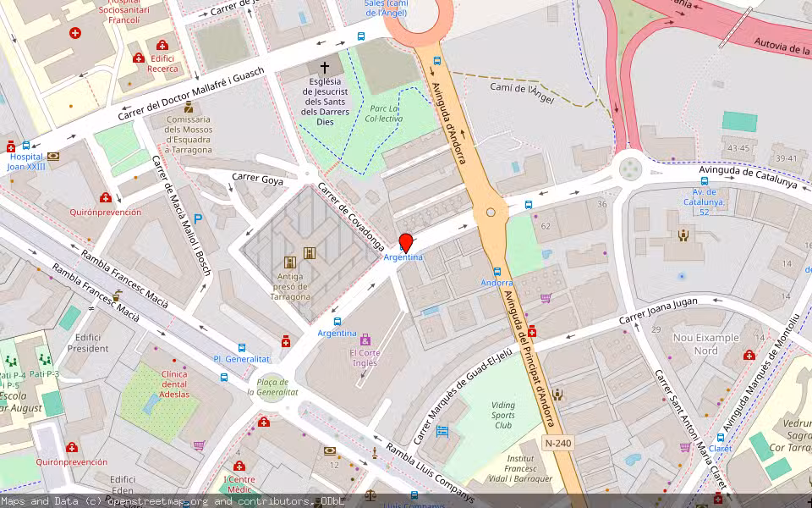Click the Pati P-4 playground icon
The height and width of the screenshot is (508, 812).
click(x=11, y=361)
